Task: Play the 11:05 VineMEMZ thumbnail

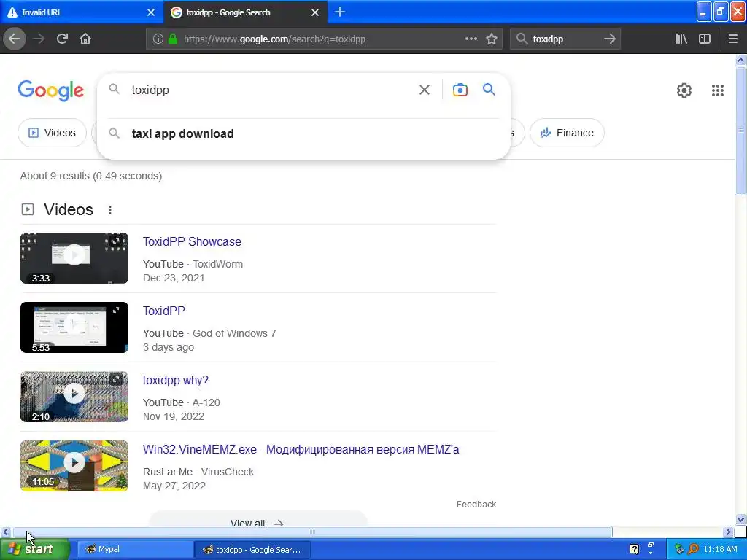Action: click(x=74, y=466)
